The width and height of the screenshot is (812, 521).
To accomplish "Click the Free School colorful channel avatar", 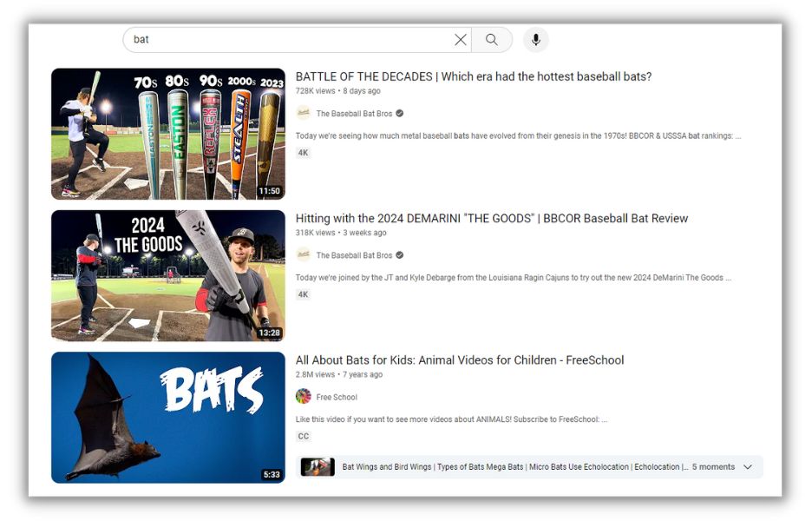I will pos(304,397).
